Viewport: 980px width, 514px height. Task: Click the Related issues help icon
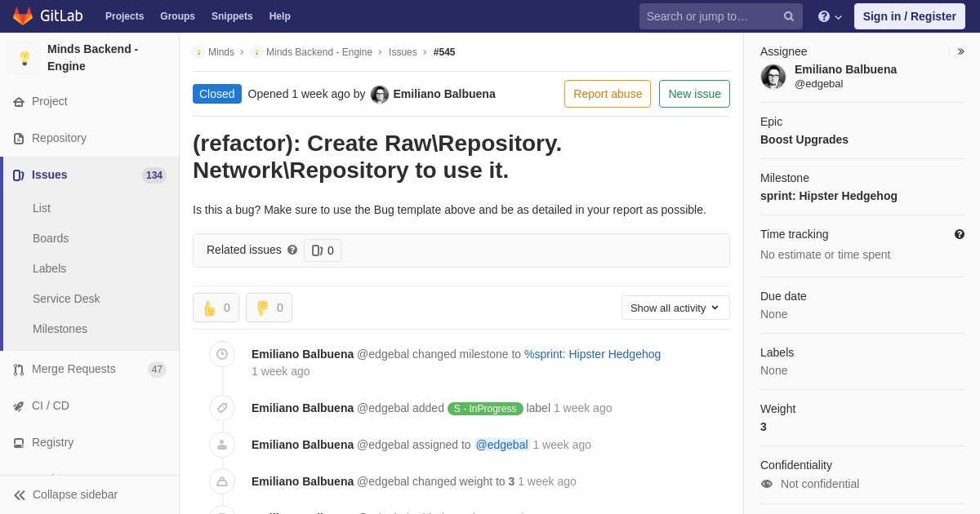tap(292, 250)
